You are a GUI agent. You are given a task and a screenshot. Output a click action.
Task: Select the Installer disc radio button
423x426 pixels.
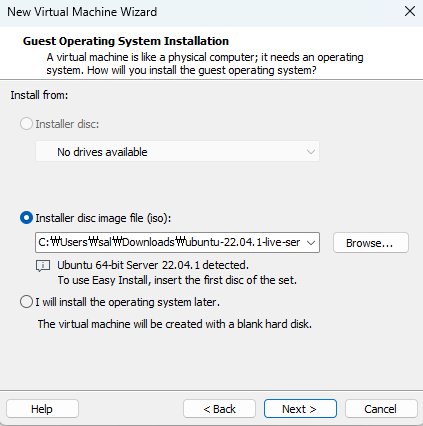tap(26, 124)
